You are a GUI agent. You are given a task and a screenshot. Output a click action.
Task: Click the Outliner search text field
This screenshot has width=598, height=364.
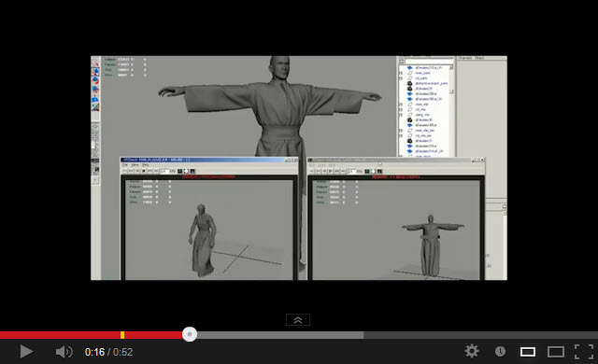click(x=429, y=61)
